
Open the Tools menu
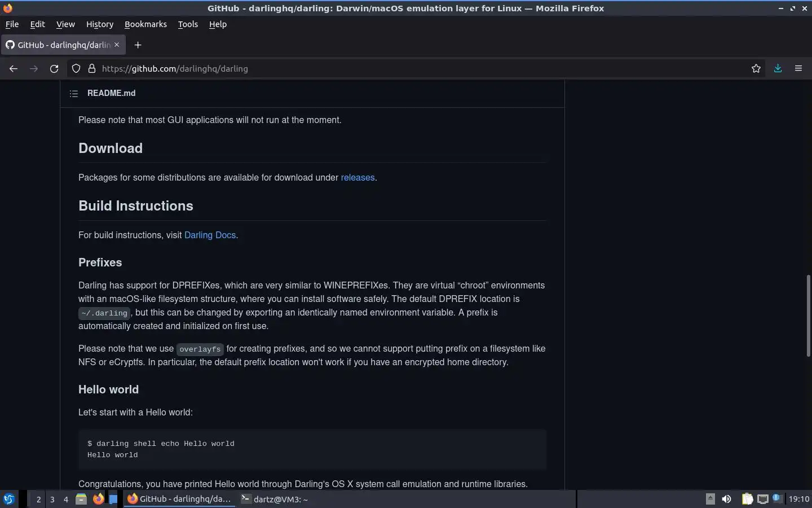(x=188, y=24)
